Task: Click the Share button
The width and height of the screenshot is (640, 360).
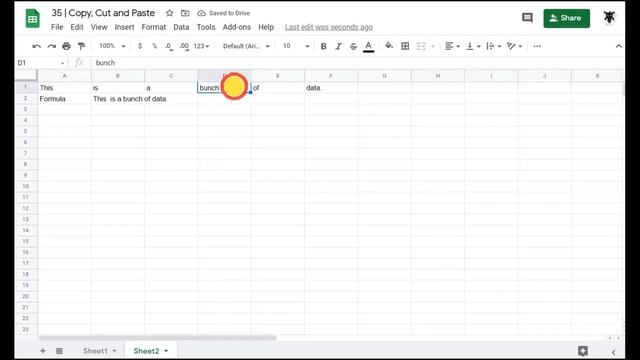Action: click(567, 18)
